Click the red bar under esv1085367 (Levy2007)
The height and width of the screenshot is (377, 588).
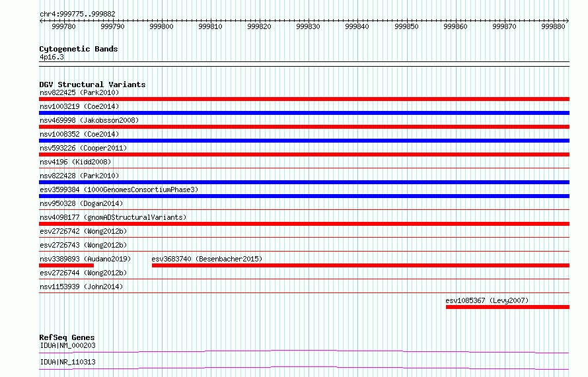508,307
